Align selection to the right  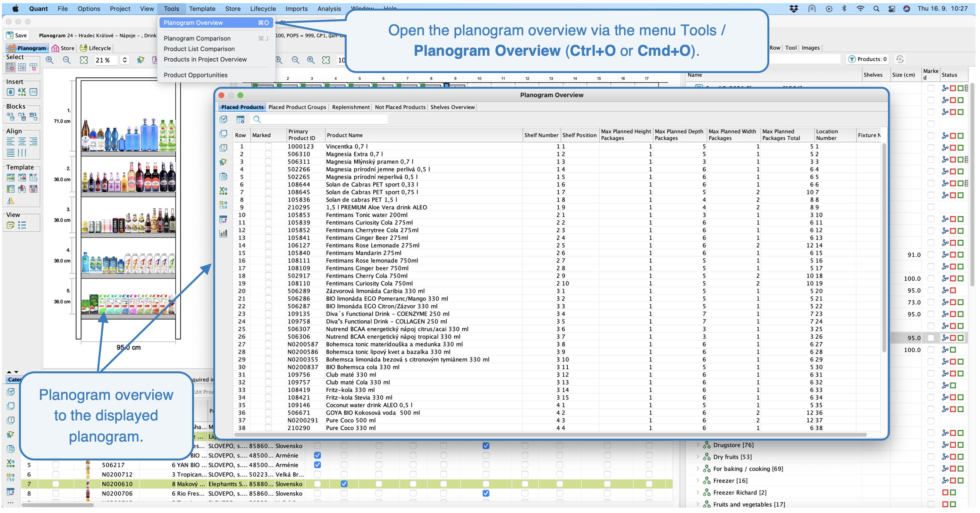(x=33, y=141)
